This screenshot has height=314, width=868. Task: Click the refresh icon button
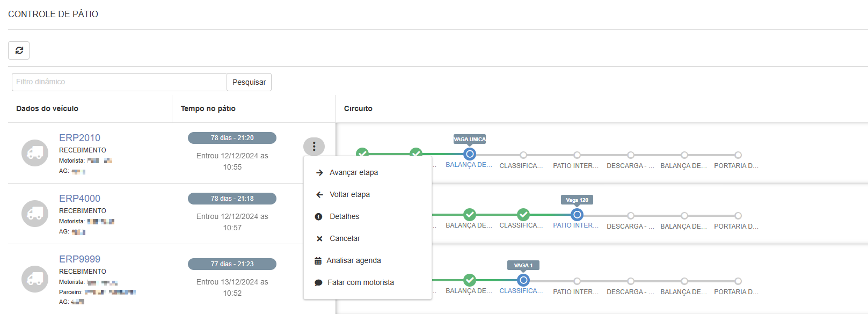(19, 50)
